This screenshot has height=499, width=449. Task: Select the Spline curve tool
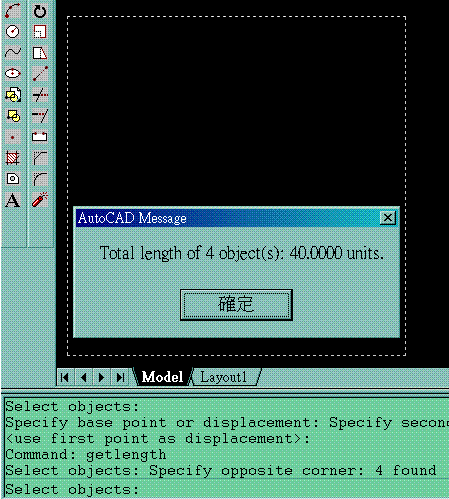point(13,53)
